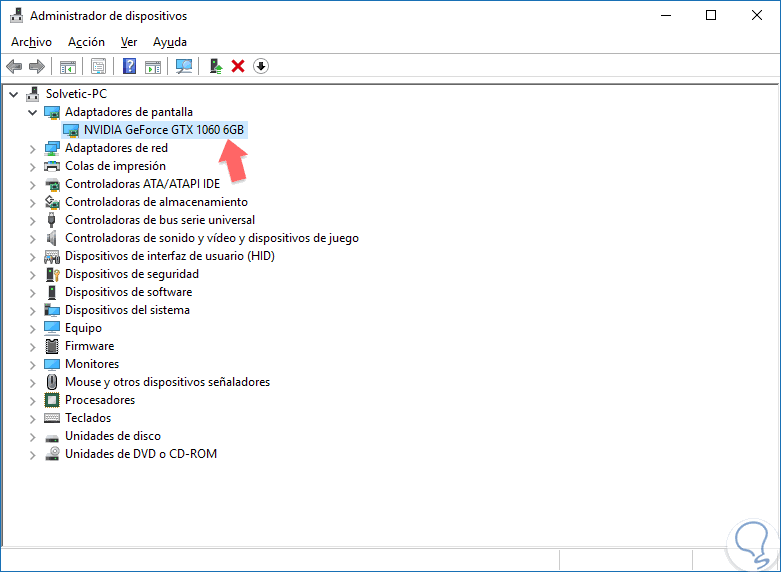The width and height of the screenshot is (781, 572).
Task: Click the Equipo monitor icon
Action: 52,328
